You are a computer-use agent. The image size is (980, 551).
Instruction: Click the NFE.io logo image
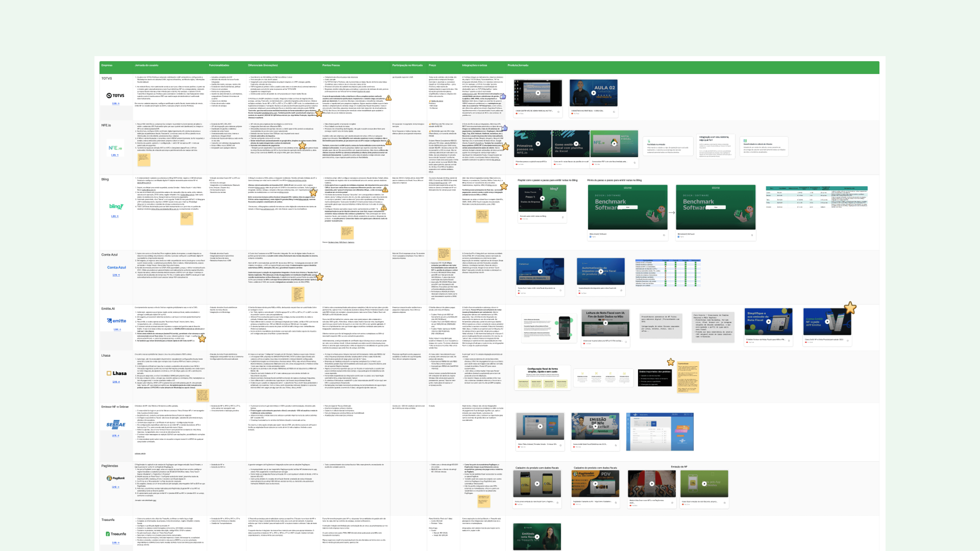(x=115, y=148)
